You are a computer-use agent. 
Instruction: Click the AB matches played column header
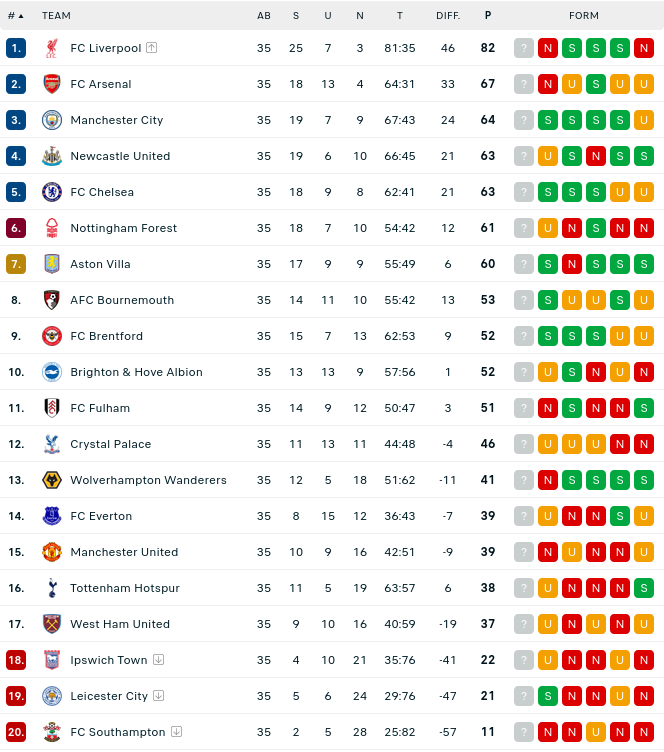tap(264, 16)
